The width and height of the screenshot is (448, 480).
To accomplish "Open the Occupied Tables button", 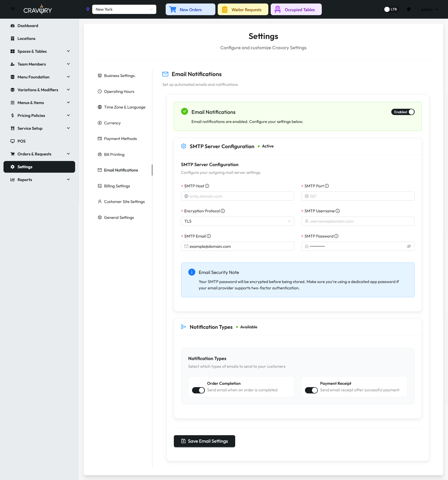I will click(296, 9).
